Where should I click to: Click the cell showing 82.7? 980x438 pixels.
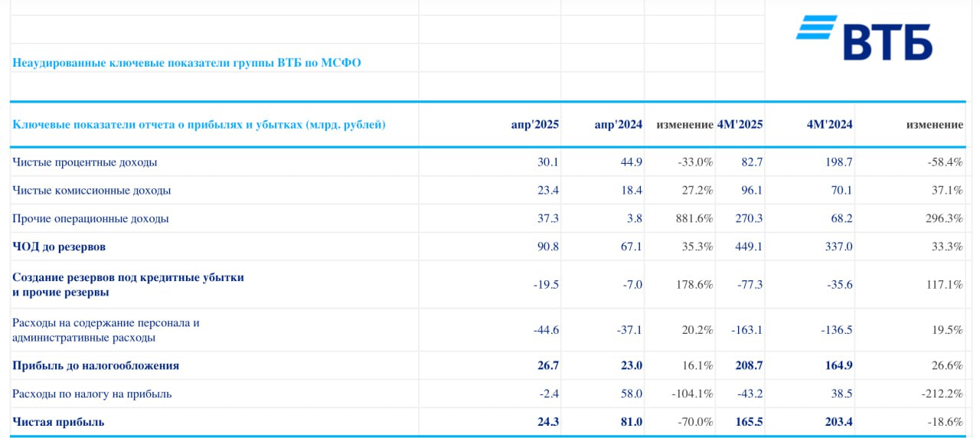[751, 162]
